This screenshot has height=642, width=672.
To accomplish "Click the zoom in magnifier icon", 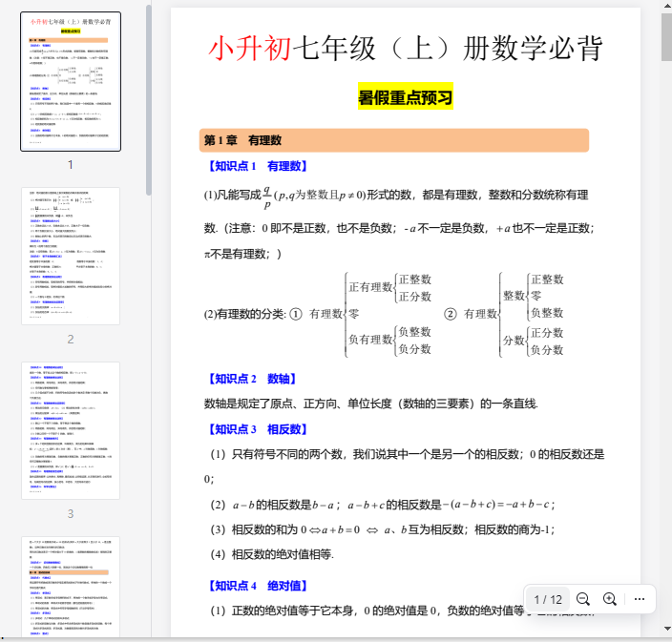I will point(610,599).
